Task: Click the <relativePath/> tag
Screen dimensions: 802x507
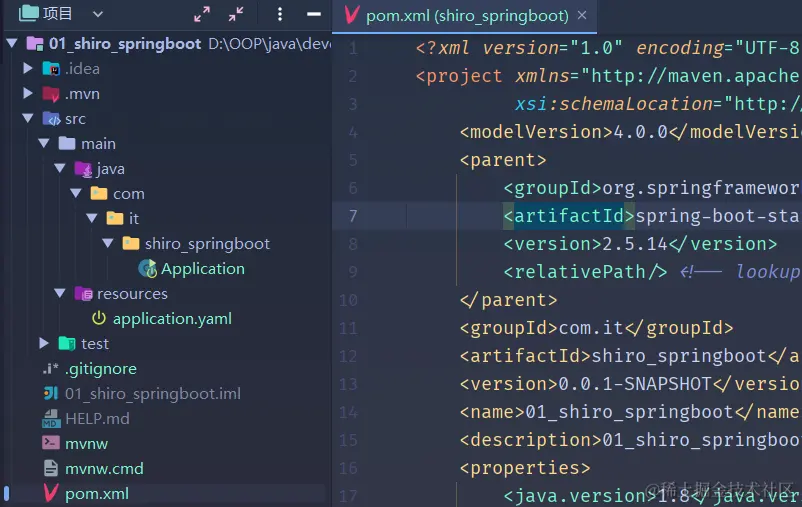Action: [585, 272]
